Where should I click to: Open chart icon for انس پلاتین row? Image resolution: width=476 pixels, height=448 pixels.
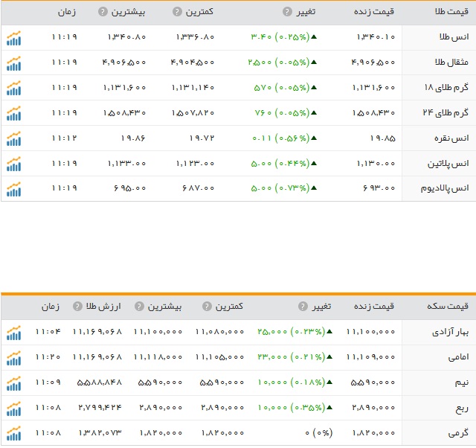click(x=13, y=164)
